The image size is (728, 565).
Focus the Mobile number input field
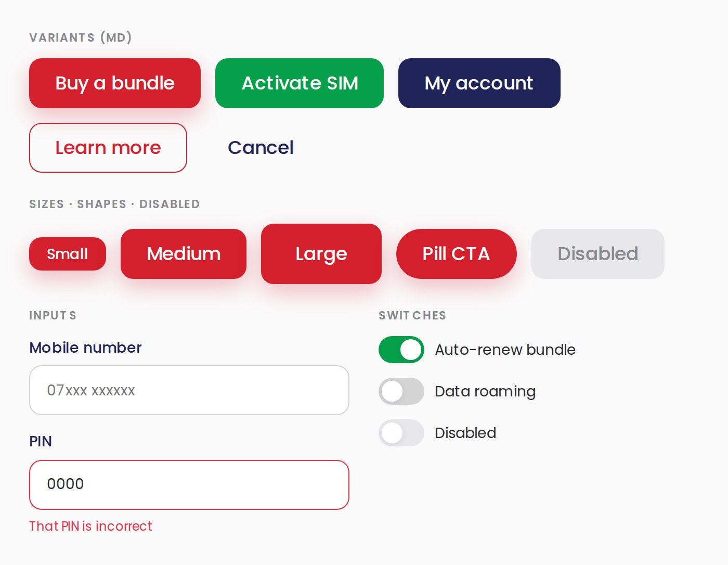(x=189, y=390)
